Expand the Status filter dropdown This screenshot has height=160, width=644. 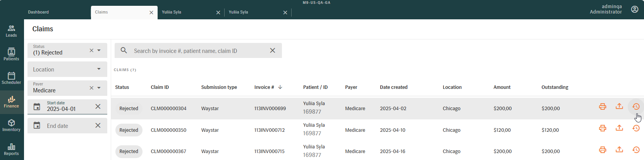click(x=99, y=50)
